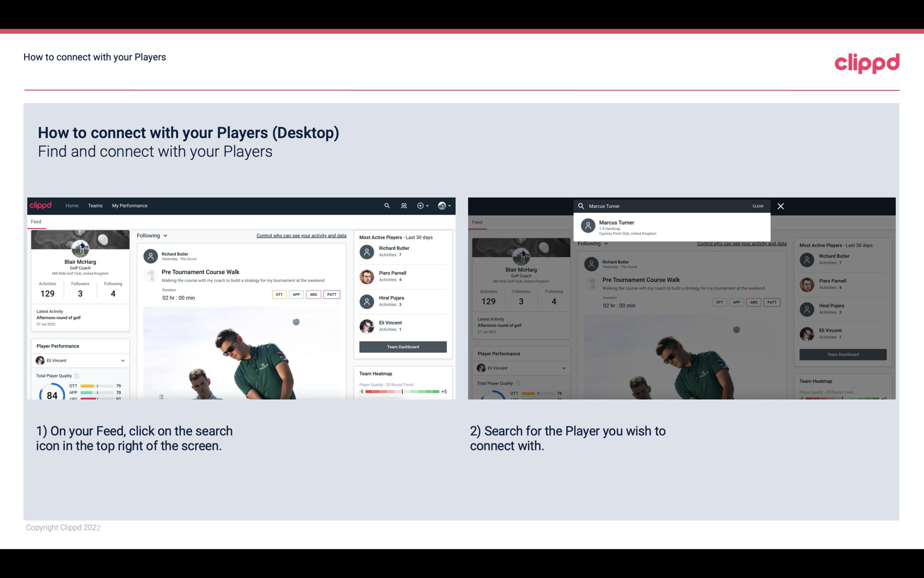Viewport: 924px width, 578px height.
Task: Click the clear search button in search bar
Action: [758, 206]
